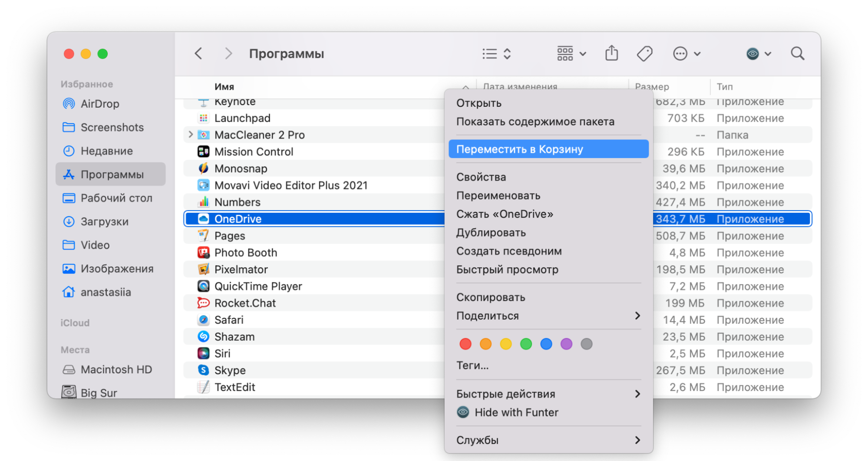This screenshot has width=868, height=461.
Task: Select the Pages app
Action: (x=314, y=236)
